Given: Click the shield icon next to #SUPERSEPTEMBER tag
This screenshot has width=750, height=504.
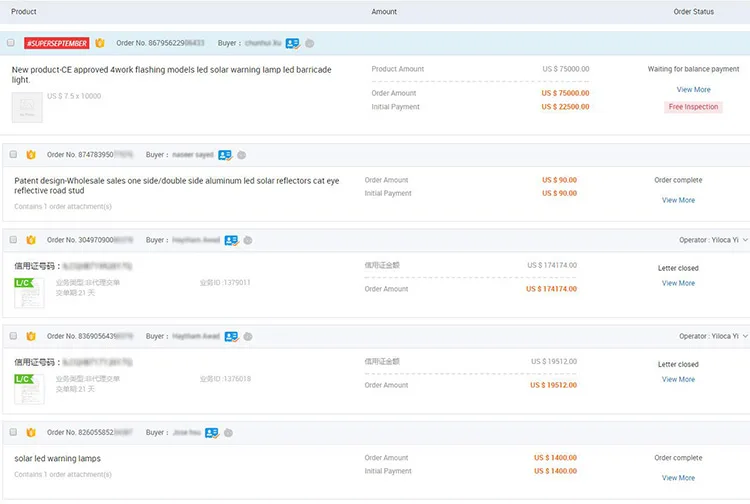Looking at the screenshot, I should pyautogui.click(x=100, y=44).
